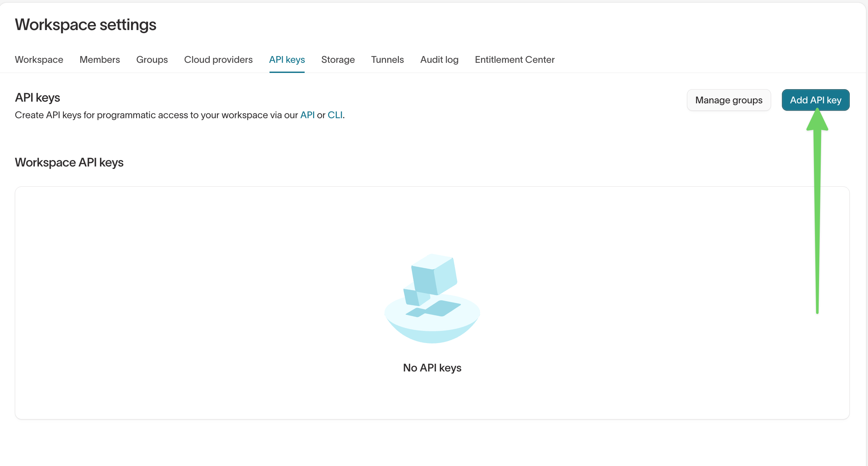Switch to the Members tab
The image size is (868, 466).
coord(100,59)
